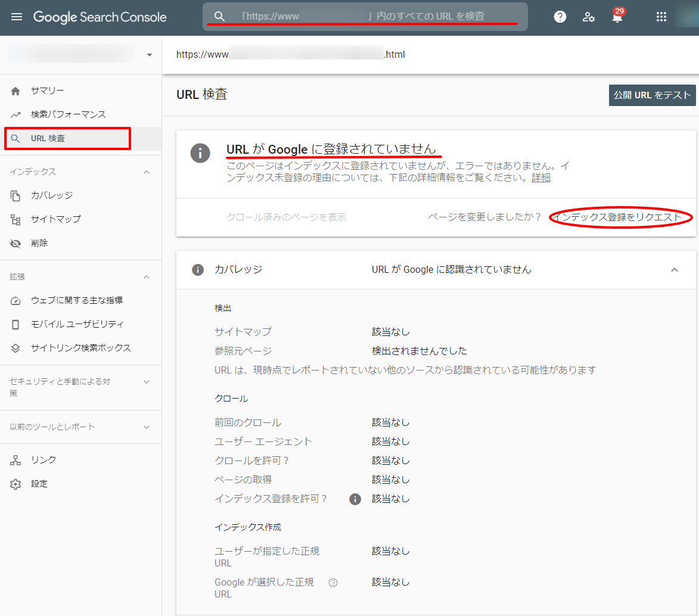Click the URL 検査 magnifier icon in sidebar
The width and height of the screenshot is (699, 616).
pos(15,139)
